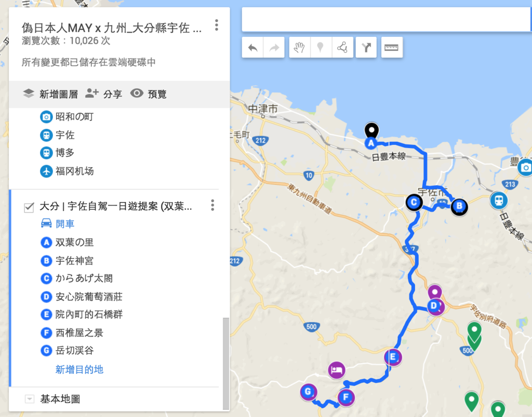The width and height of the screenshot is (532, 417).
Task: Click the B route marker on map
Action: pos(459,206)
